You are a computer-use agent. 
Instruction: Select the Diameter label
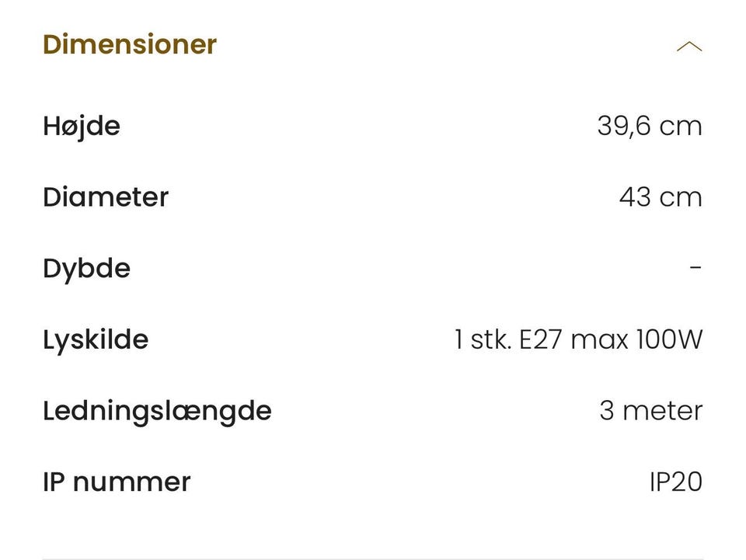tap(106, 197)
